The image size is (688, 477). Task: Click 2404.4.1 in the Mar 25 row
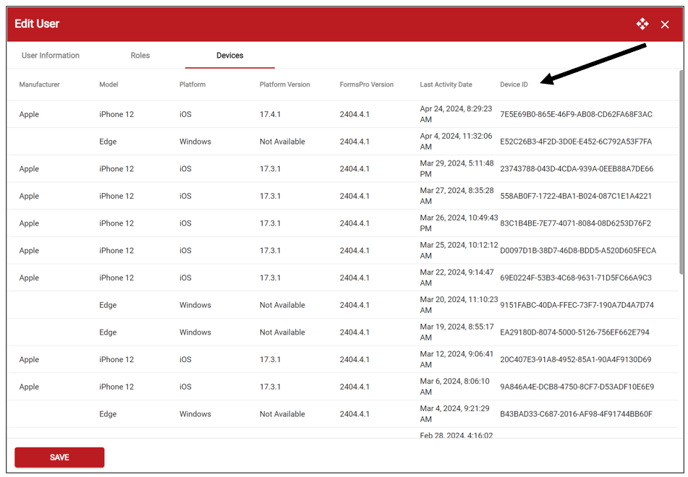tap(355, 250)
